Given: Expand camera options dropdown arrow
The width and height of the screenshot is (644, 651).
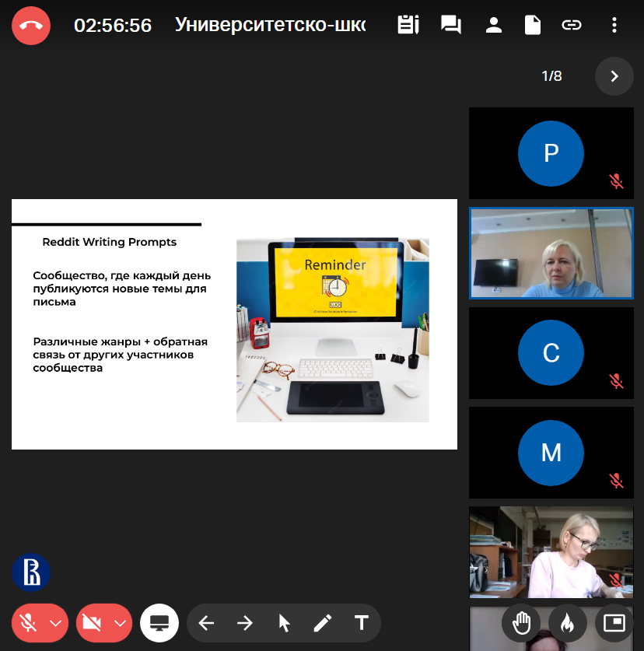Looking at the screenshot, I should (x=120, y=623).
